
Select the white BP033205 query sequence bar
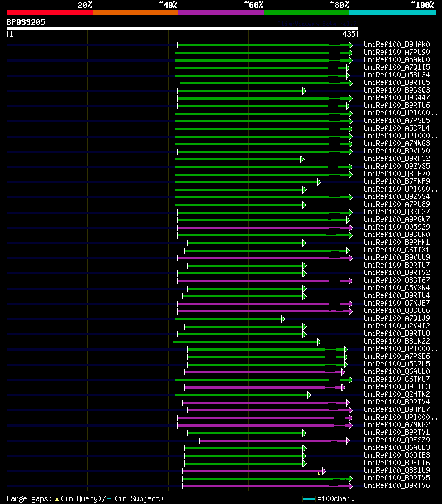182,28
